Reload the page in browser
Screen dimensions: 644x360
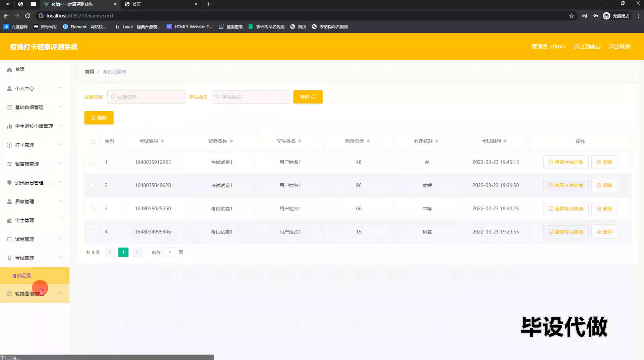click(28, 16)
